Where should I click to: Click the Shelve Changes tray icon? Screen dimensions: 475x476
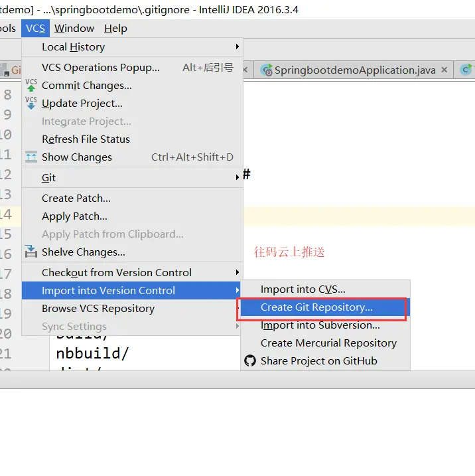pyautogui.click(x=31, y=252)
